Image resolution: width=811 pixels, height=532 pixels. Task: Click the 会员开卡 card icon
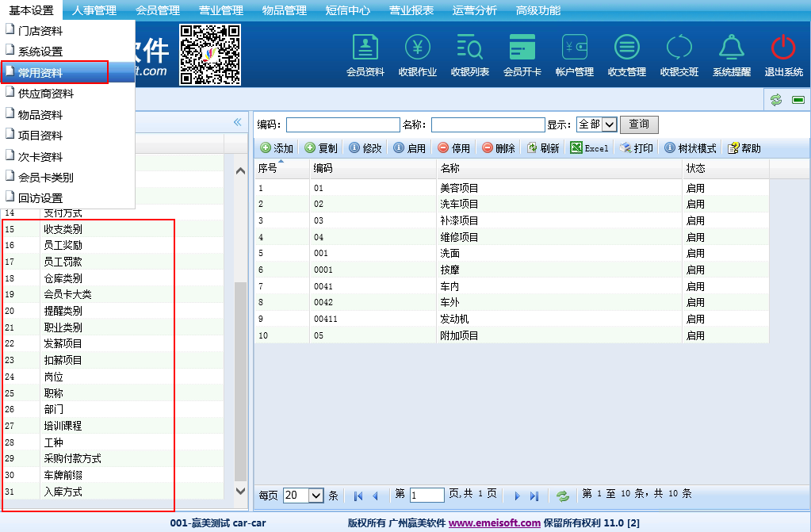(x=522, y=49)
